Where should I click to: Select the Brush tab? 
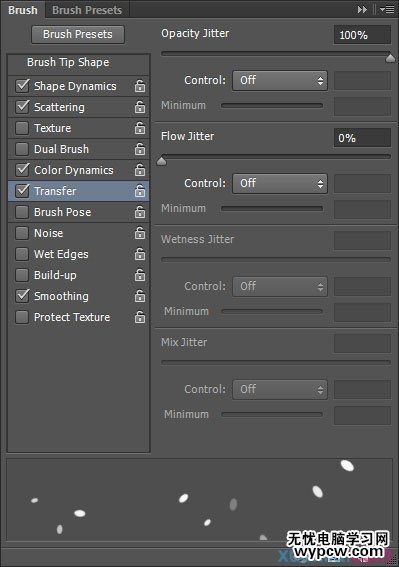(x=23, y=10)
